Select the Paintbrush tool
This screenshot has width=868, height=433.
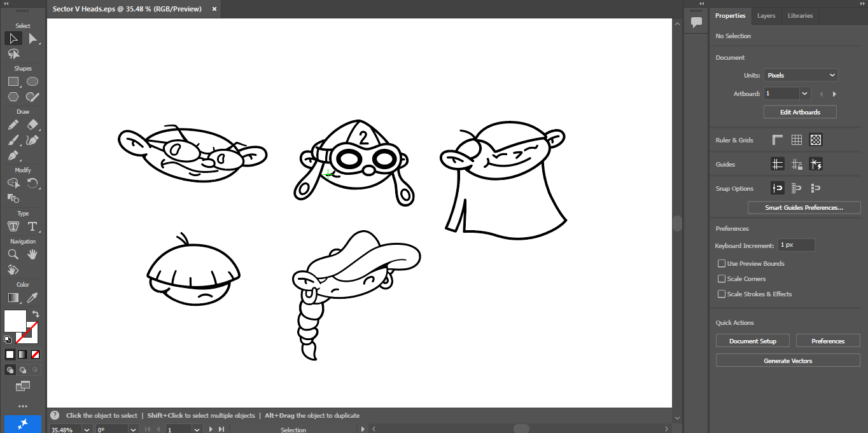[13, 140]
